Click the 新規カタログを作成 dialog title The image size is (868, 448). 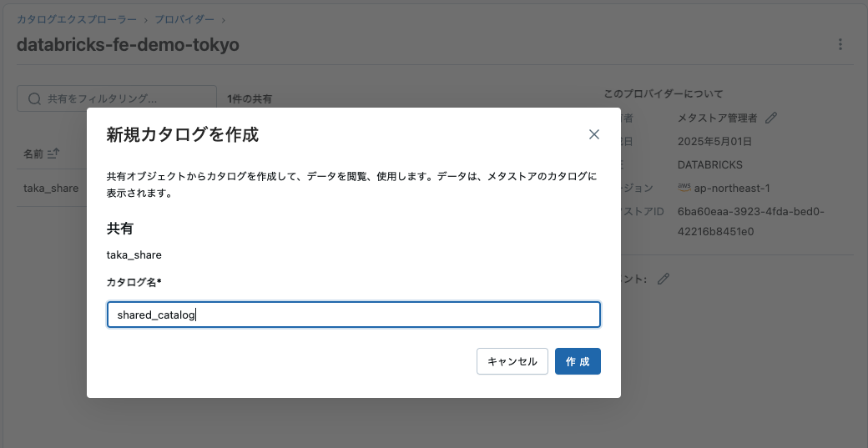183,134
